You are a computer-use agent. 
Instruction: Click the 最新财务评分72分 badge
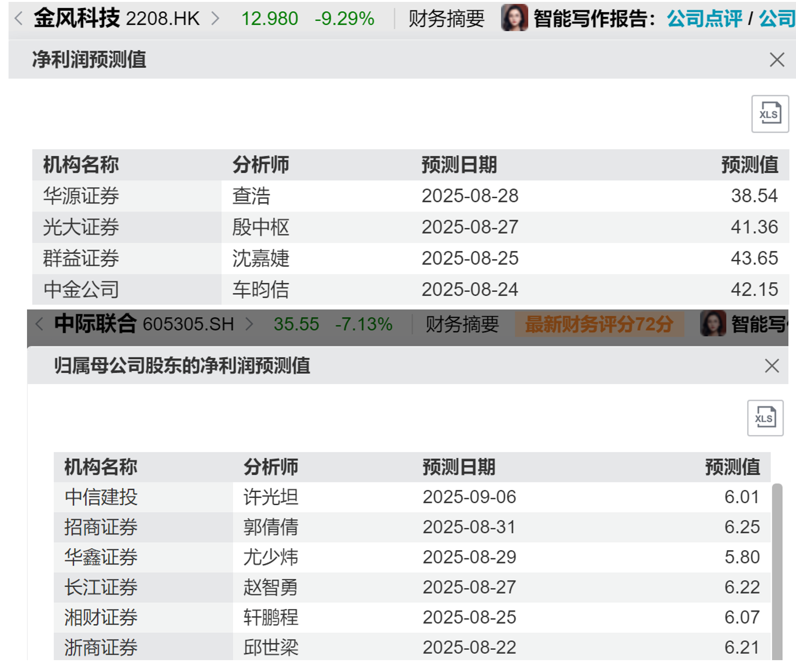(x=599, y=325)
